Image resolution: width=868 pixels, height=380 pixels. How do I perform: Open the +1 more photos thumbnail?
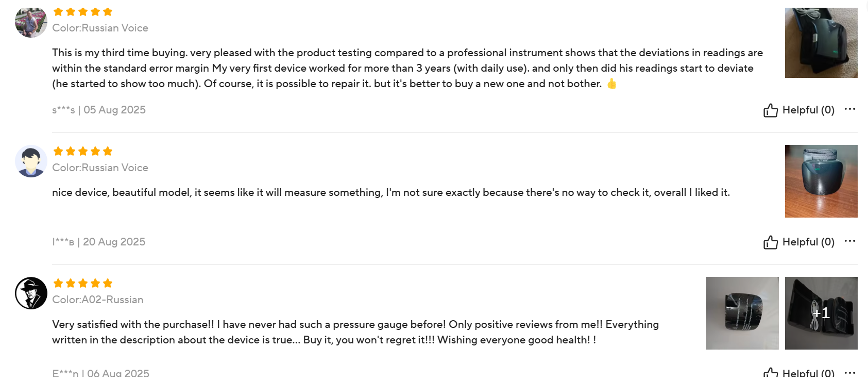821,313
